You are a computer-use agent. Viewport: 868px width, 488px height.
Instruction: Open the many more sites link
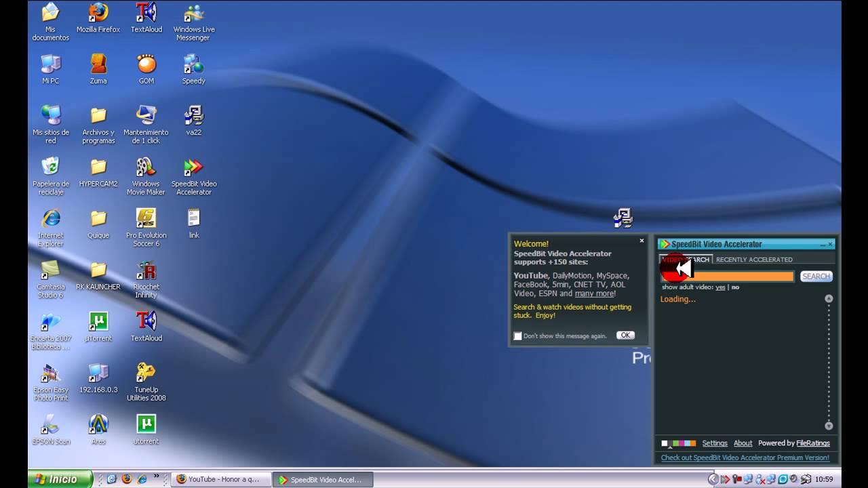click(594, 293)
